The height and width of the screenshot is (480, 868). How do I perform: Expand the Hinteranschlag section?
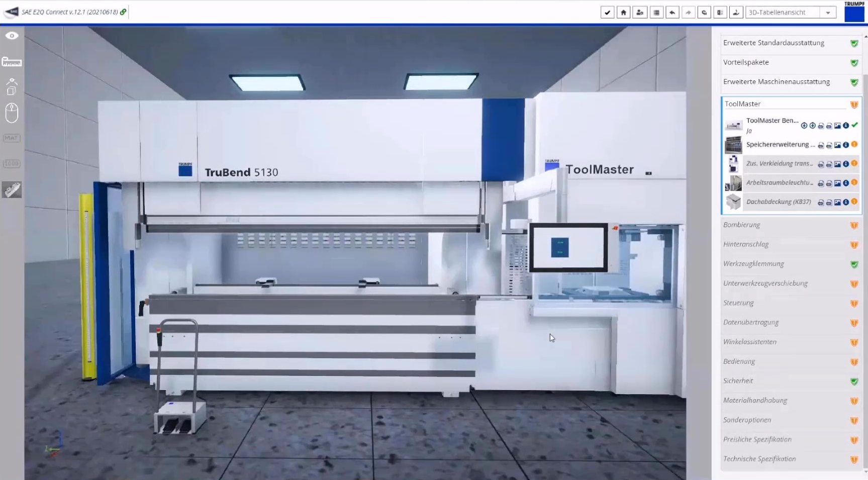click(791, 245)
